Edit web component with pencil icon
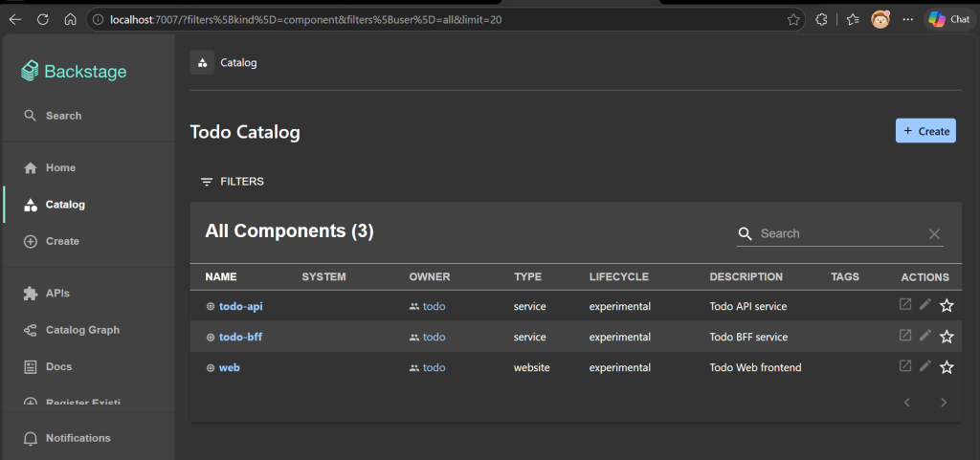The image size is (980, 460). point(925,365)
